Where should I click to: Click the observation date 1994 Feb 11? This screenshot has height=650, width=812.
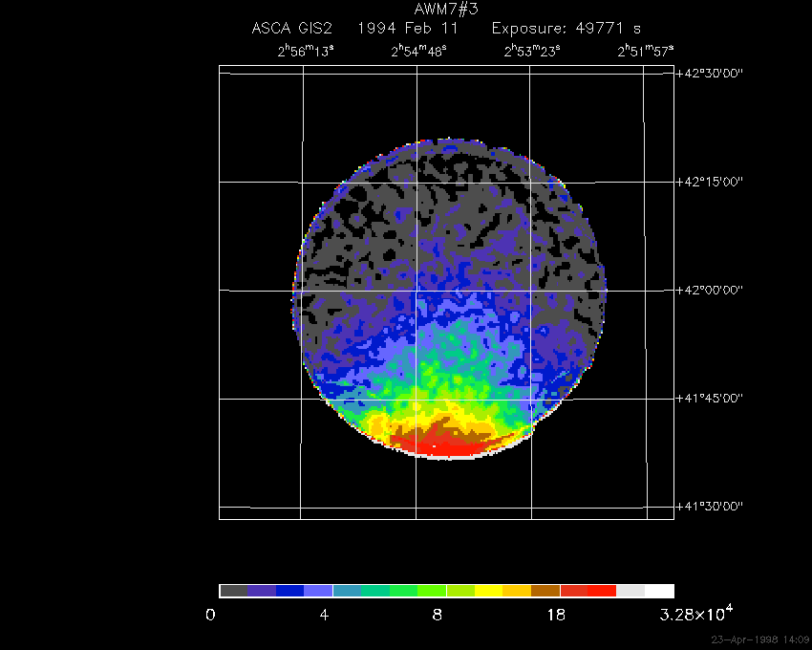pos(408,29)
